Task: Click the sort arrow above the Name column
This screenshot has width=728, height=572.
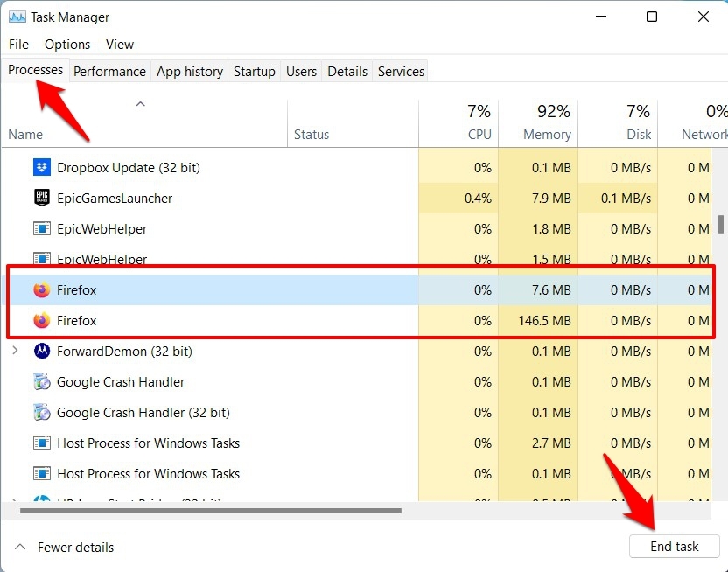Action: pos(140,104)
